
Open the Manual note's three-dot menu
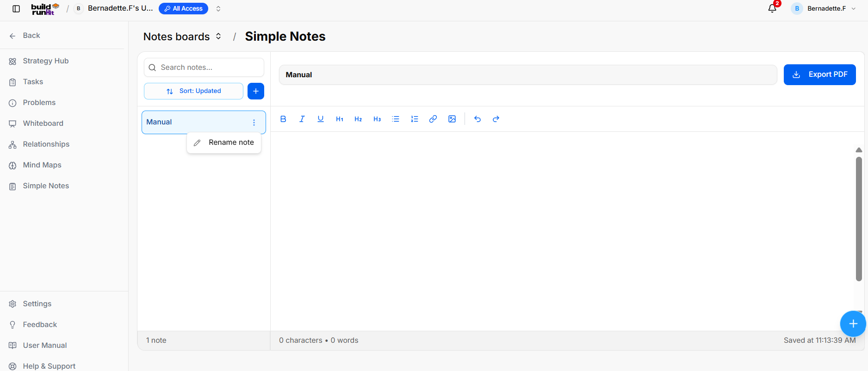[254, 123]
